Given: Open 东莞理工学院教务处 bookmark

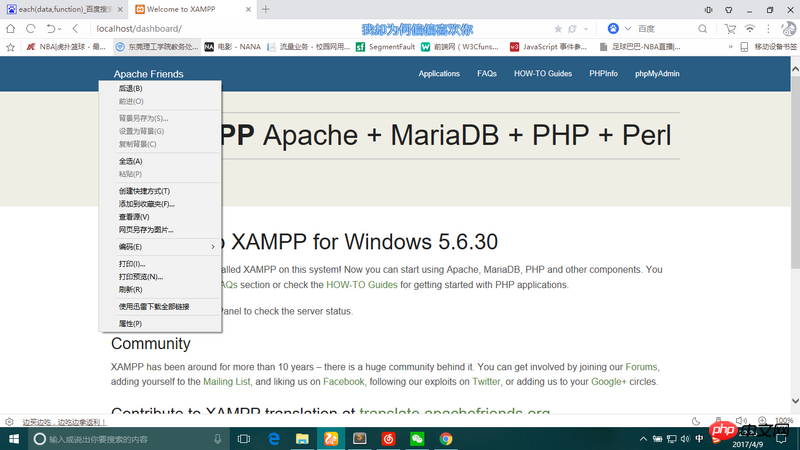Looking at the screenshot, I should pos(157,47).
